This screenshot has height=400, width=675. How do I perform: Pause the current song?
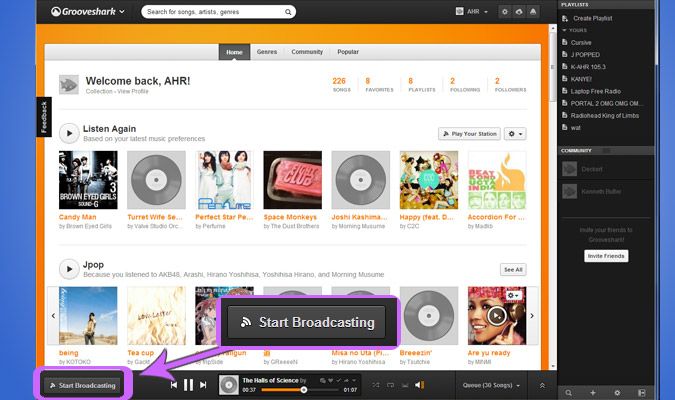[189, 385]
